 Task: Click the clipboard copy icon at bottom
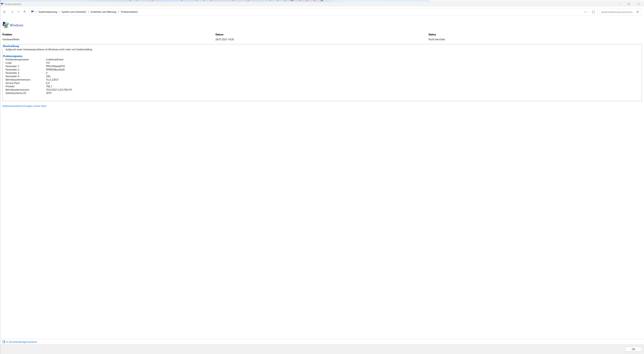(x=4, y=342)
